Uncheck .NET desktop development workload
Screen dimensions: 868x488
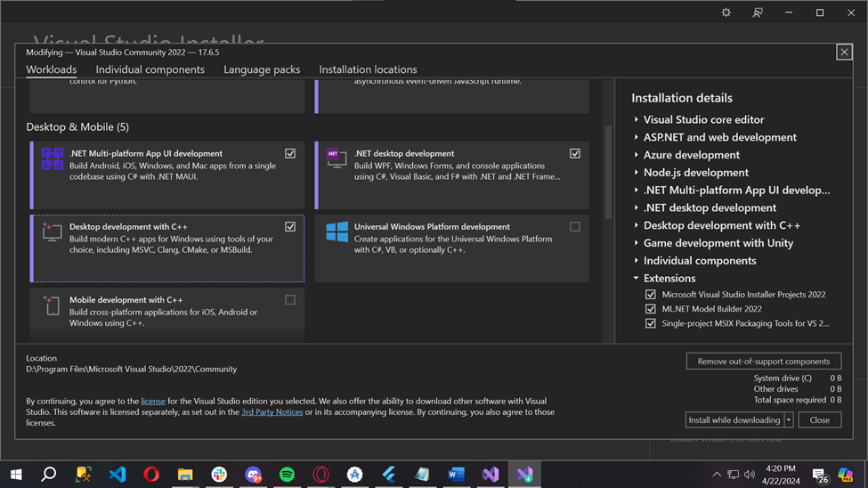click(575, 153)
